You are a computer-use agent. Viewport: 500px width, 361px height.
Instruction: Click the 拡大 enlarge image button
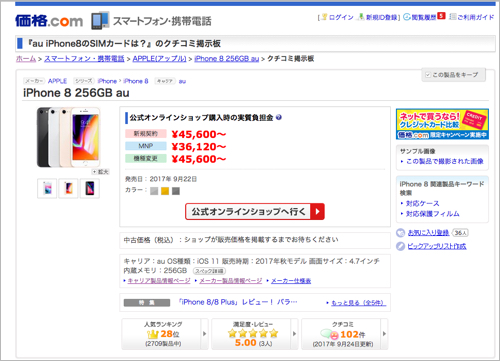[101, 172]
